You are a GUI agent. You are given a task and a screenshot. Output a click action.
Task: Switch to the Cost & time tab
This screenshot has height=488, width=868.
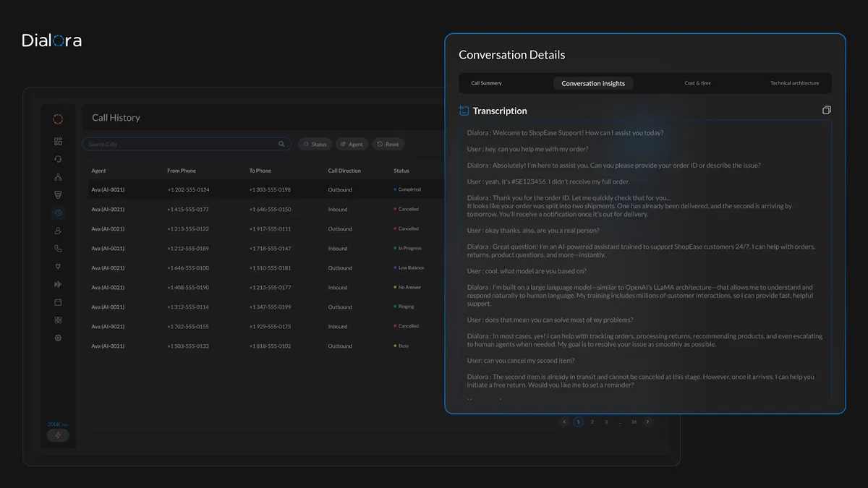click(x=697, y=83)
